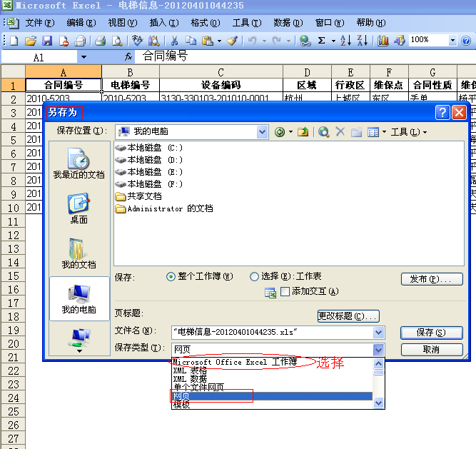This screenshot has height=449, width=476.
Task: Open the 数据 menu
Action: [288, 23]
